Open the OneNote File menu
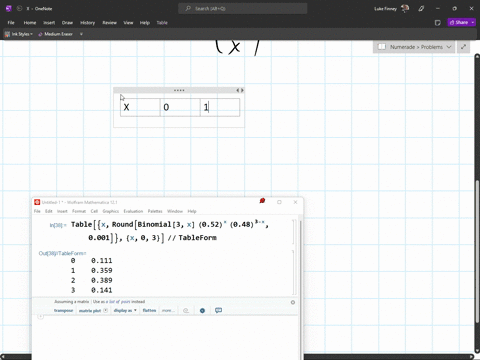Image resolution: width=480 pixels, height=360 pixels. 11,23
